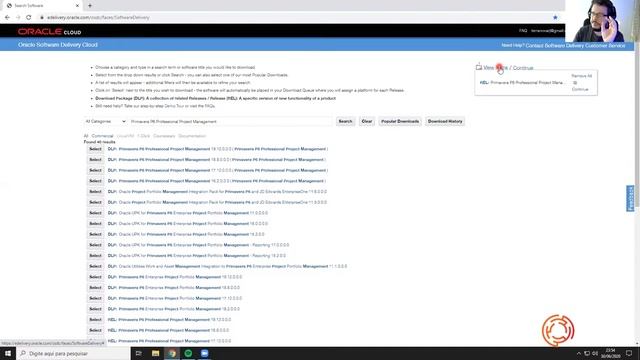Screen dimensions: 640x360
Task: Click the Search button
Action: (345, 121)
